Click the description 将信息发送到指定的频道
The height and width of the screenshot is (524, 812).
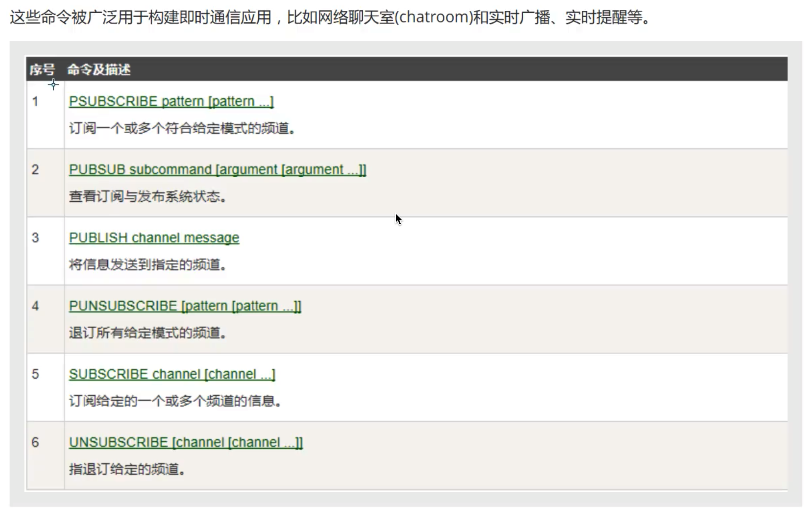click(x=147, y=265)
